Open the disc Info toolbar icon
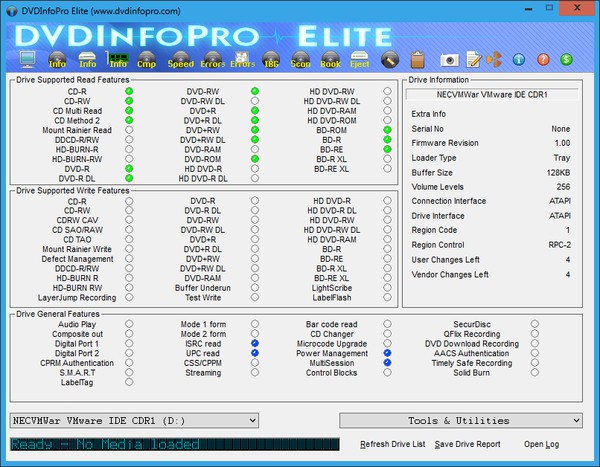 57,60
